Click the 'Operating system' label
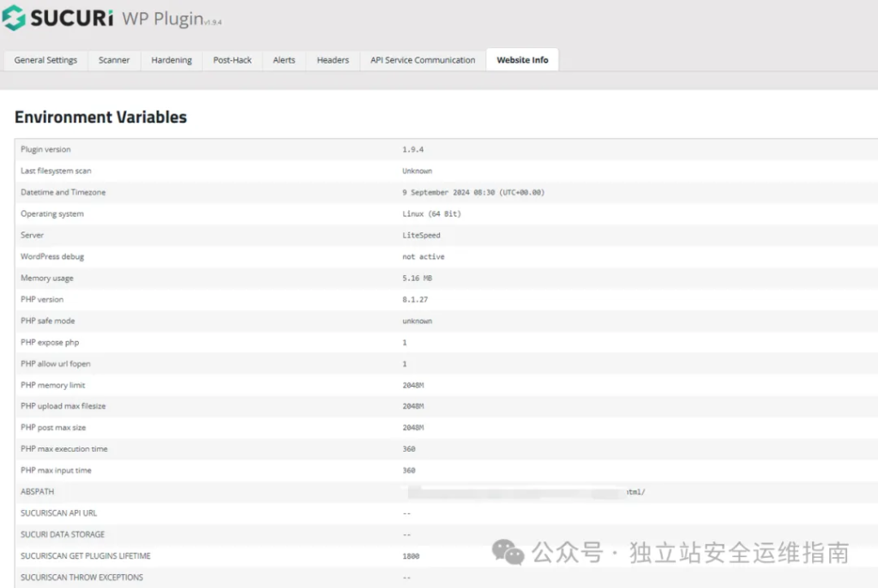Image resolution: width=878 pixels, height=588 pixels. [52, 214]
